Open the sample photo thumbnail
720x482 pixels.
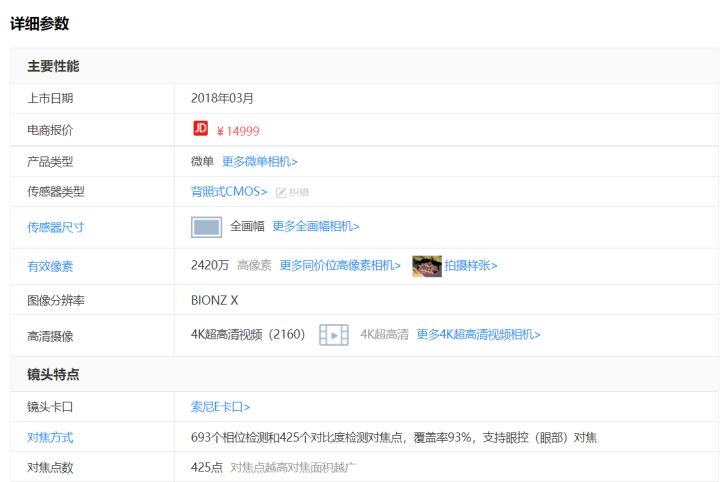[x=427, y=266]
